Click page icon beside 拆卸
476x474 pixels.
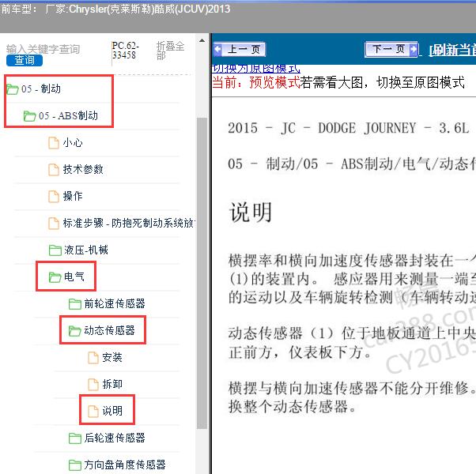93,384
